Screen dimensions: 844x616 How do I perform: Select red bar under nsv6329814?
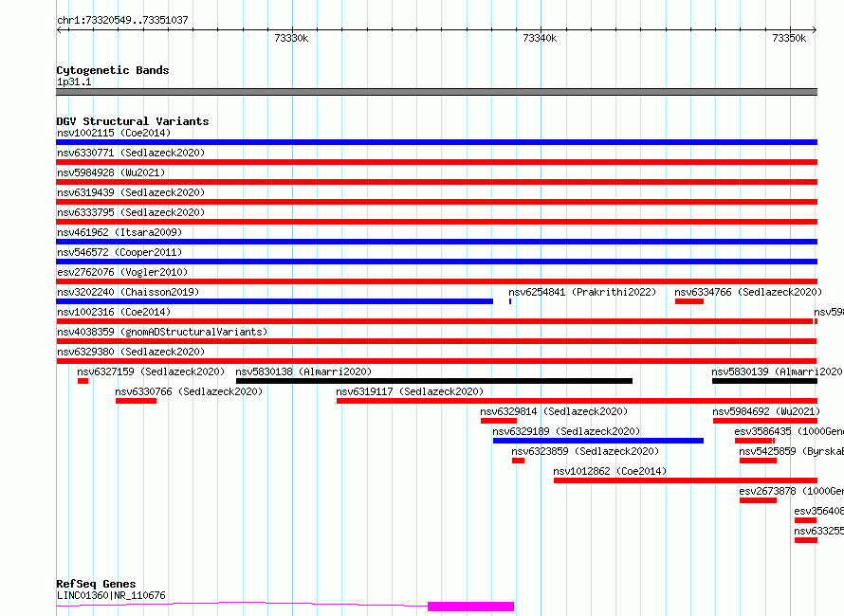pos(499,421)
